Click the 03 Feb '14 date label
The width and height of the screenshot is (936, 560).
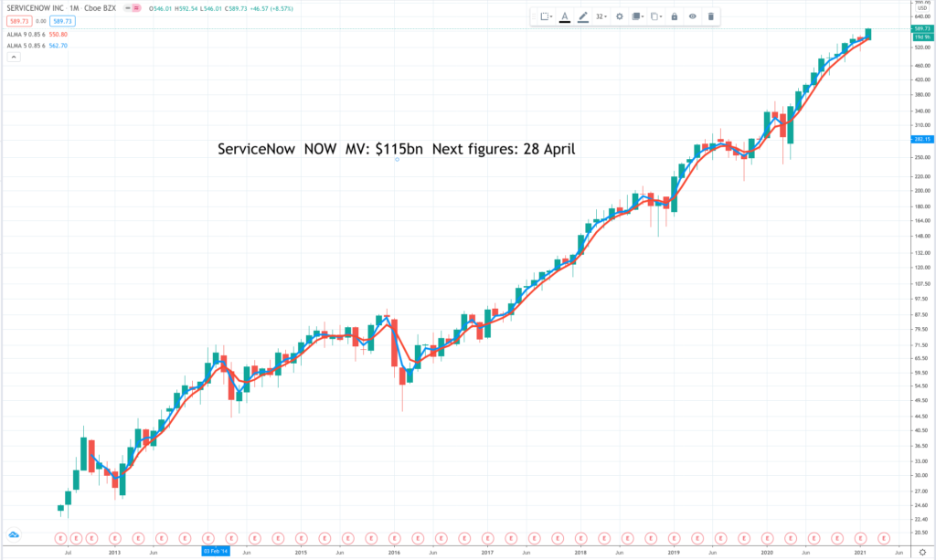point(216,552)
